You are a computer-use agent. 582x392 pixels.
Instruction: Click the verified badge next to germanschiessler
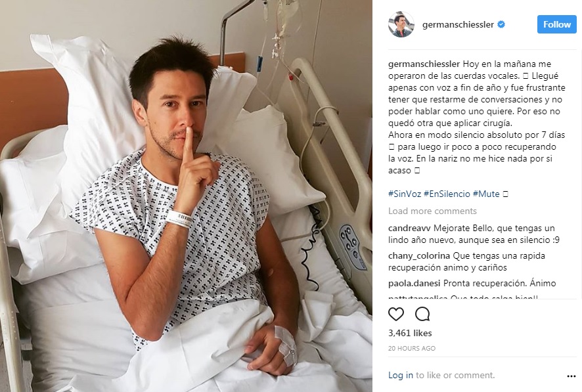(x=501, y=24)
